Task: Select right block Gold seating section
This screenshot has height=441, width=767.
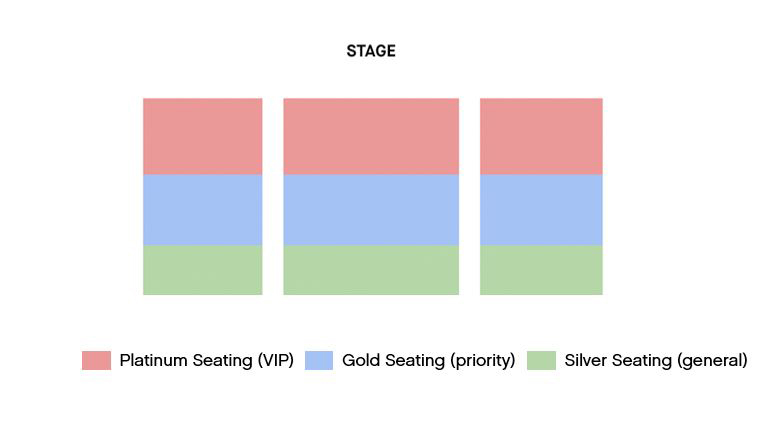Action: [x=541, y=210]
